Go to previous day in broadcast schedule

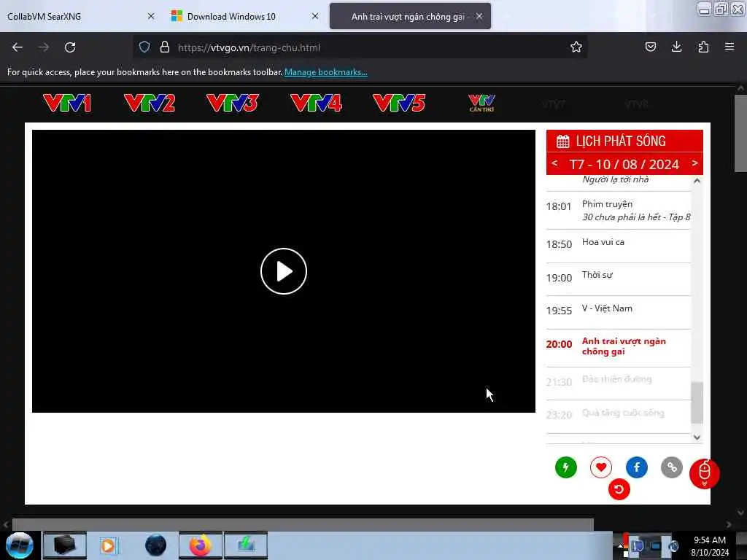click(554, 163)
